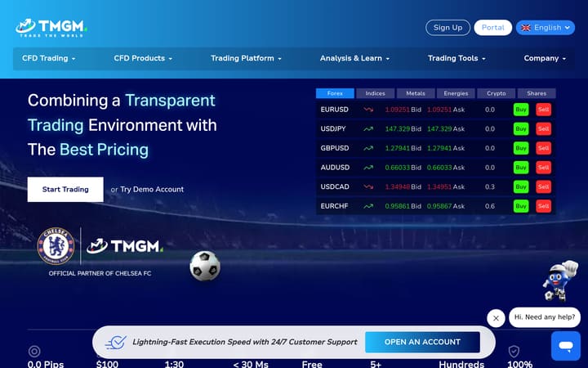Expand the CFD Products menu
This screenshot has height=368, width=588.
click(143, 58)
